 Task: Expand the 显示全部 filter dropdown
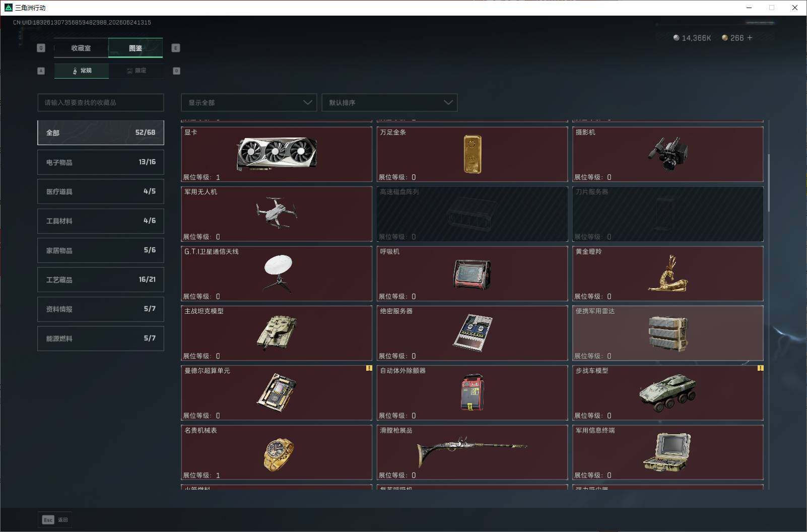[x=249, y=102]
